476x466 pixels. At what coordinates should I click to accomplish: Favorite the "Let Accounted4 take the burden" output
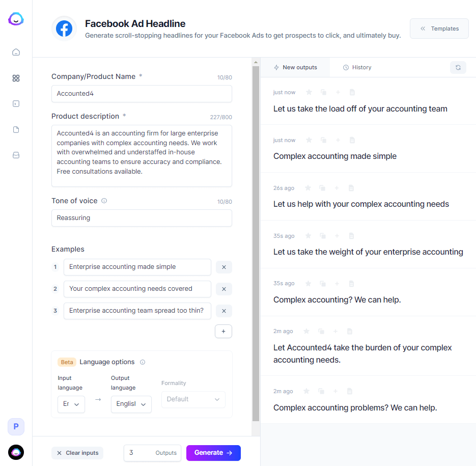pyautogui.click(x=306, y=331)
